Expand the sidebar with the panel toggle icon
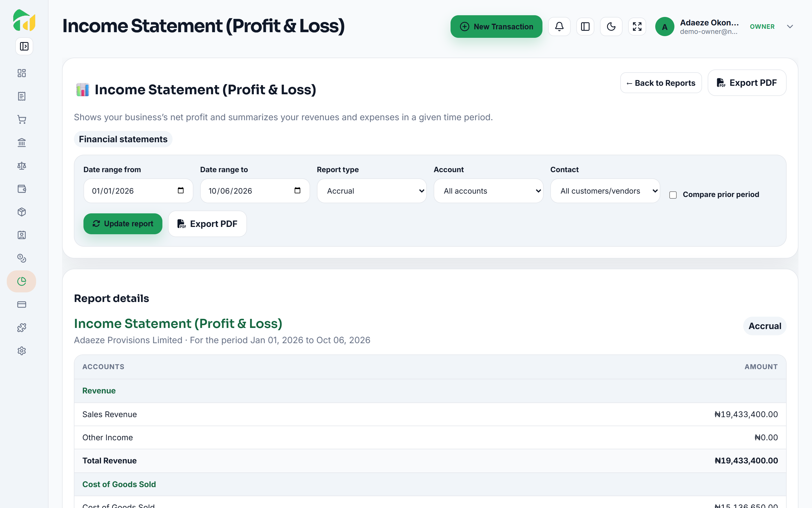 tap(24, 46)
